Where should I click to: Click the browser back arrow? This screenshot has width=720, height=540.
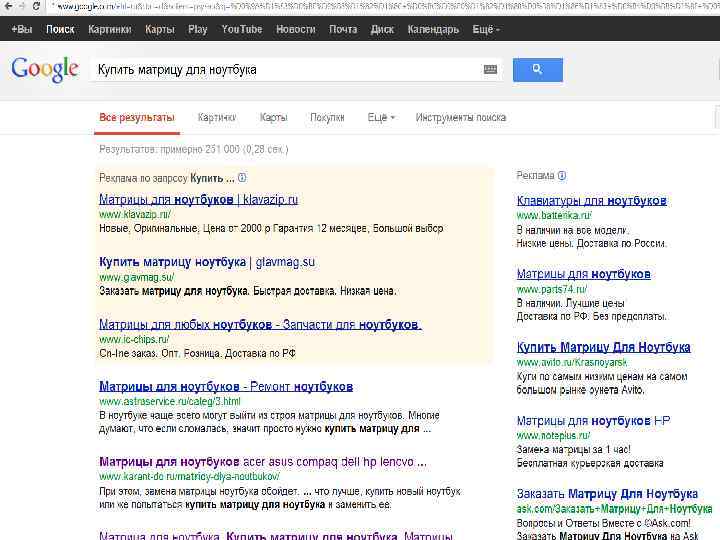(x=7, y=6)
